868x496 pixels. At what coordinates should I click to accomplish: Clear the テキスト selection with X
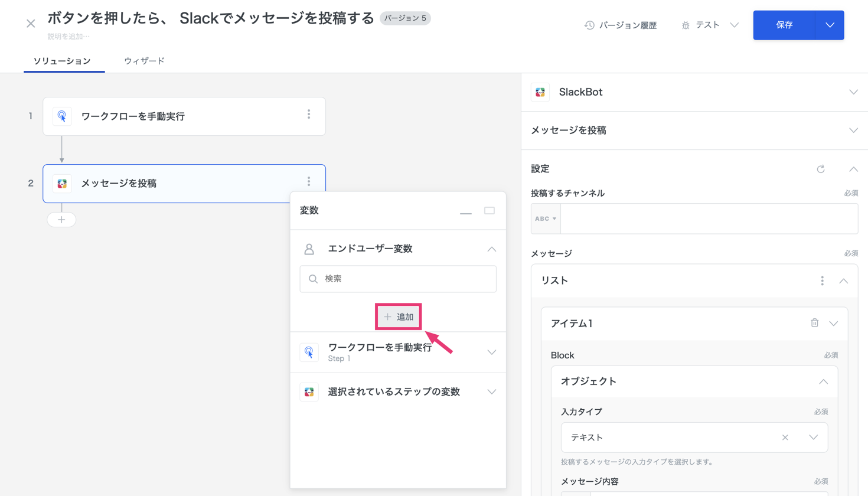pos(785,438)
